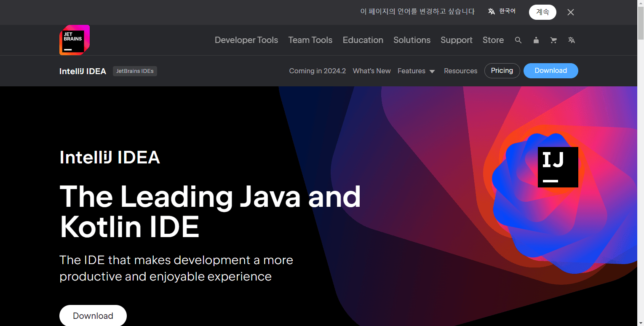
Task: Click IntelliJ IDEA title in subnav
Action: (x=83, y=71)
